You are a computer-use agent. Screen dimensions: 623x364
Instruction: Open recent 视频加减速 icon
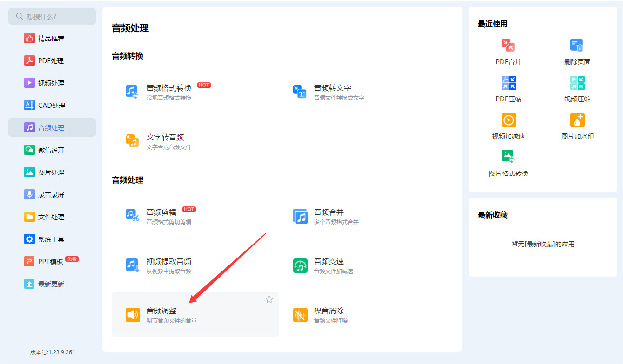tap(509, 120)
